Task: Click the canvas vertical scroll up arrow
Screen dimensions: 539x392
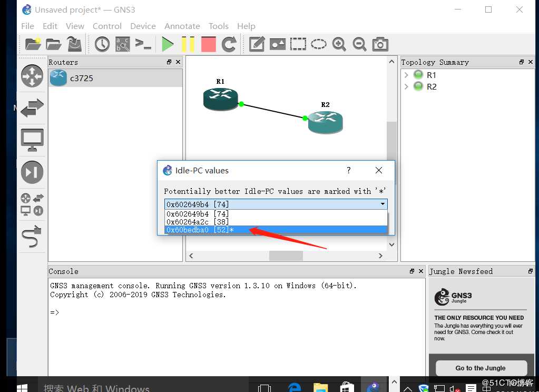Action: 391,62
